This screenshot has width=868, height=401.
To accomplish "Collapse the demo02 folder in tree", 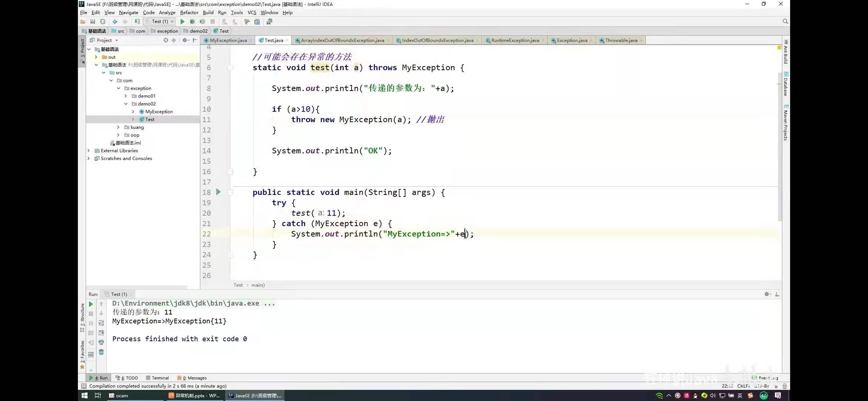I will pos(126,104).
